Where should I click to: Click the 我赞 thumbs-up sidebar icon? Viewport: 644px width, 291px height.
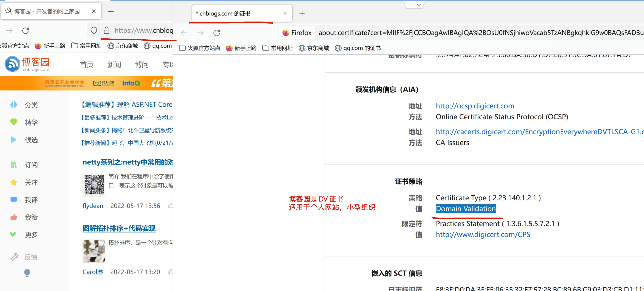[x=14, y=217]
